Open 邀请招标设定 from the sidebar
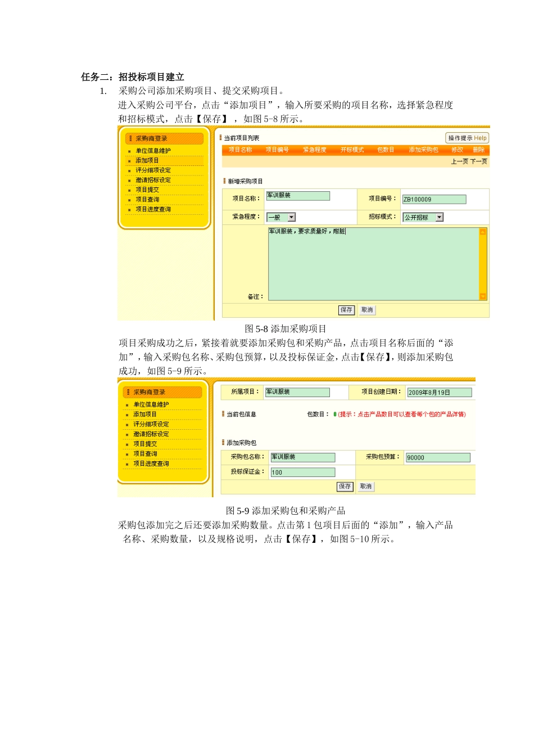The image size is (534, 756). (x=152, y=180)
